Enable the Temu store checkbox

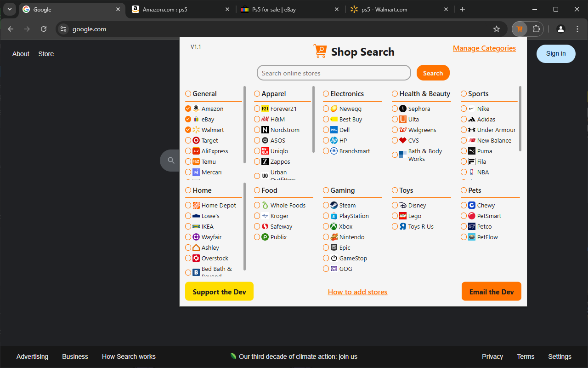pyautogui.click(x=188, y=161)
